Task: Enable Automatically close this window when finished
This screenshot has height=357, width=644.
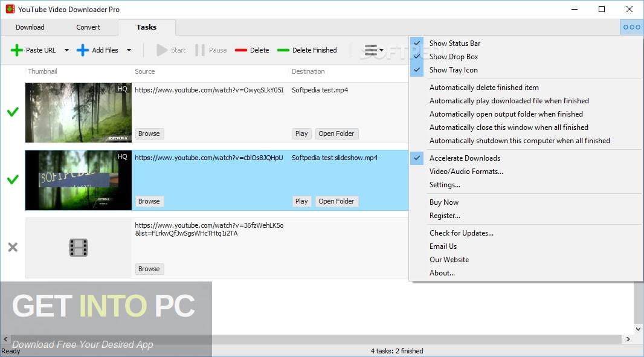Action: [x=526, y=127]
